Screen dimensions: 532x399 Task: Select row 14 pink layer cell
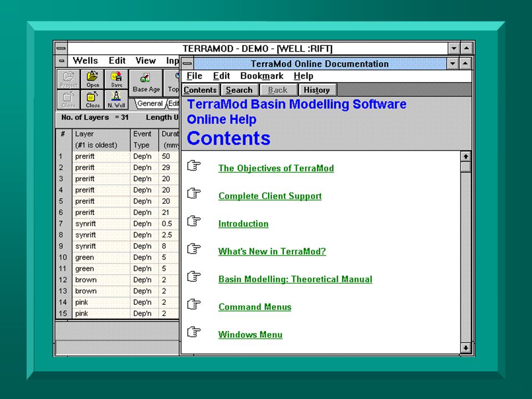tap(101, 303)
